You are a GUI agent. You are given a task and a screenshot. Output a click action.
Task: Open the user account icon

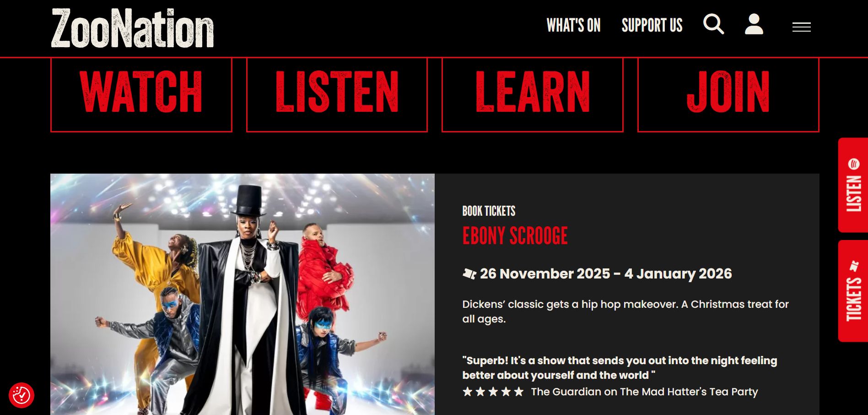coord(754,24)
